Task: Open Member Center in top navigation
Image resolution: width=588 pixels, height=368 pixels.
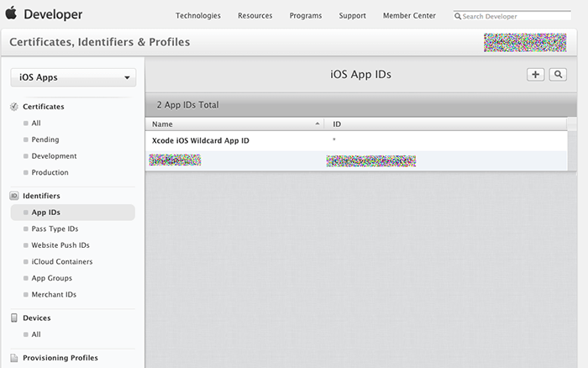Action: pyautogui.click(x=410, y=16)
